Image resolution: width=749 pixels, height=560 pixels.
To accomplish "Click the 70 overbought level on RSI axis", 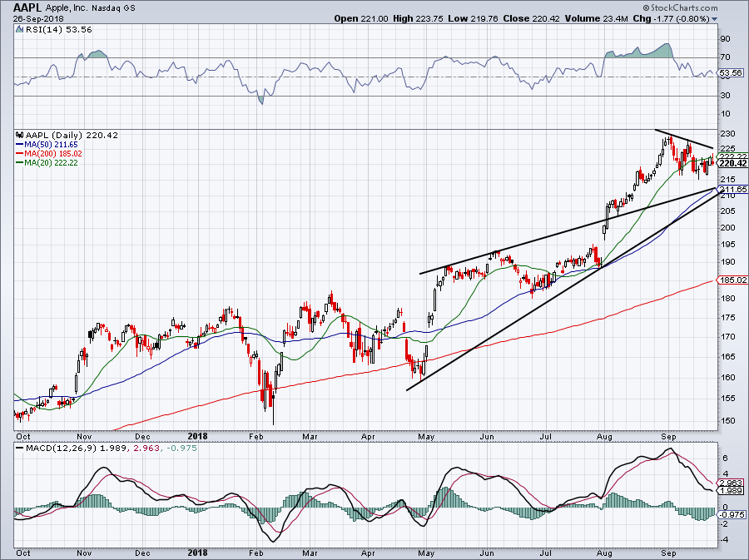I will (x=725, y=57).
